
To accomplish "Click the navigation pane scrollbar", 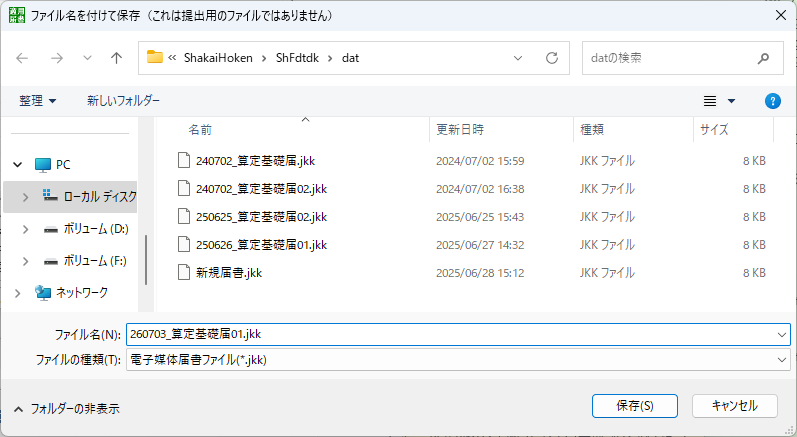I will click(146, 260).
